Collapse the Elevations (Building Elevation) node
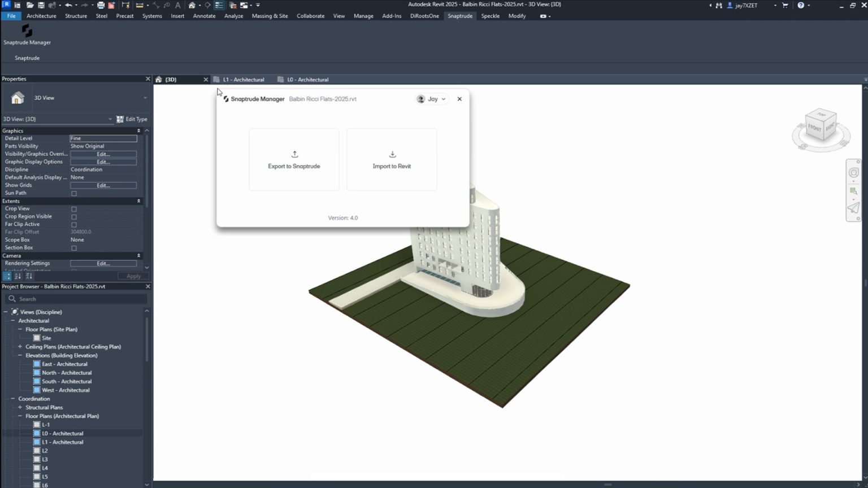Screen dimensions: 868x488 [20, 355]
